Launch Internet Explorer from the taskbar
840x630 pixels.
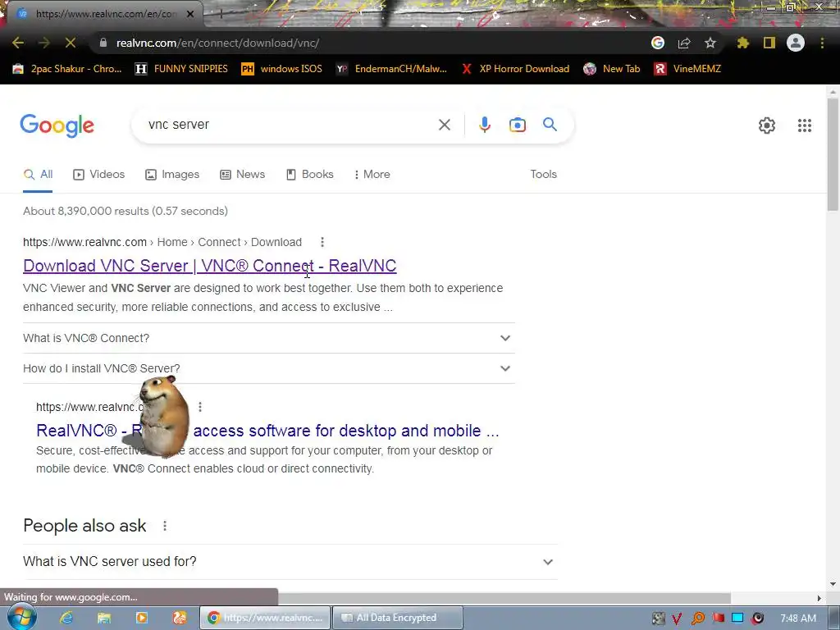[66, 618]
